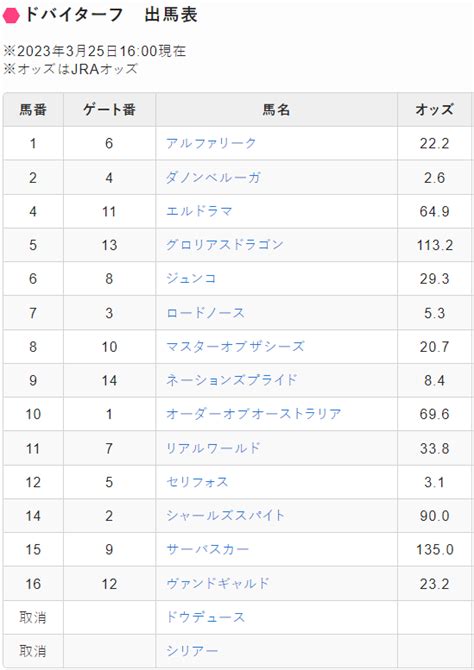Click the pink hexagon heading icon
The image size is (474, 670).
coord(11,16)
